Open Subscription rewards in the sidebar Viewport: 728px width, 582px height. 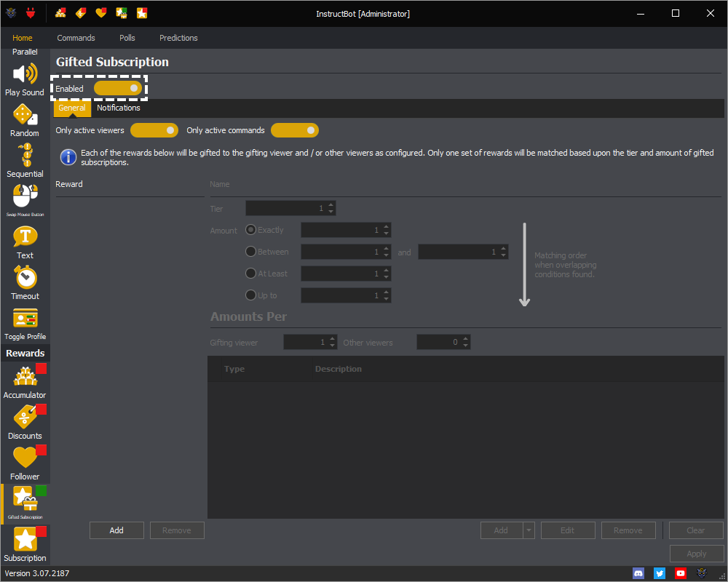[25, 544]
